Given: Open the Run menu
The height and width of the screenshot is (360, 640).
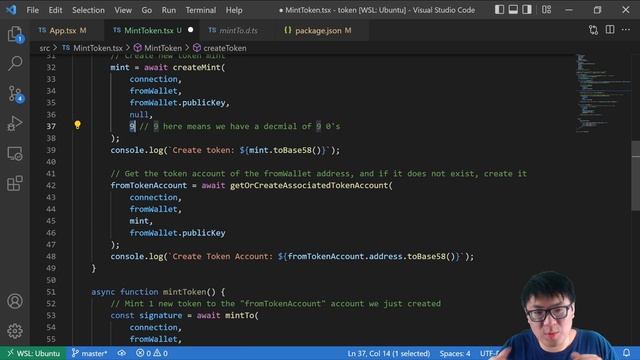Looking at the screenshot, I should coord(169,10).
